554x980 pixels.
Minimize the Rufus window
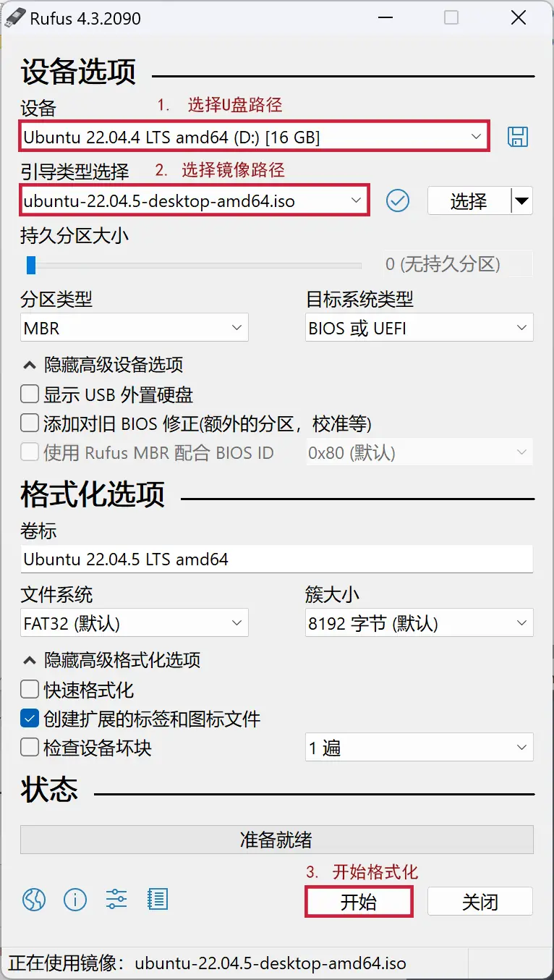[384, 18]
